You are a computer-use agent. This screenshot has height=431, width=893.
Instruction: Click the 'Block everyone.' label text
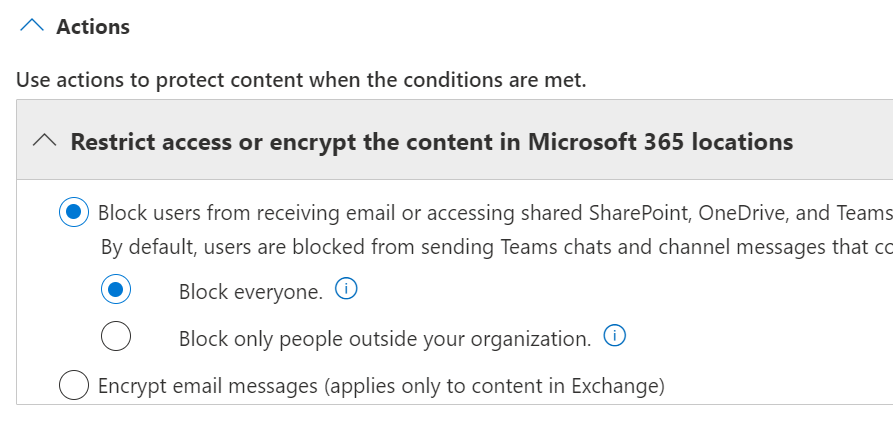[250, 292]
